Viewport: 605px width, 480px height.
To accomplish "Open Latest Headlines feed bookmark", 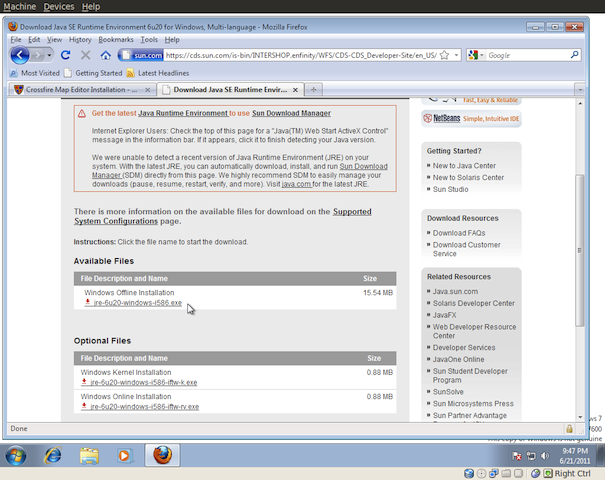I will [158, 73].
